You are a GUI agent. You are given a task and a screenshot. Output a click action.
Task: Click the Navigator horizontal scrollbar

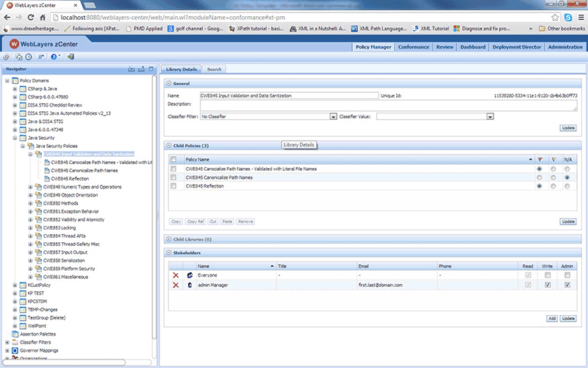(x=64, y=362)
